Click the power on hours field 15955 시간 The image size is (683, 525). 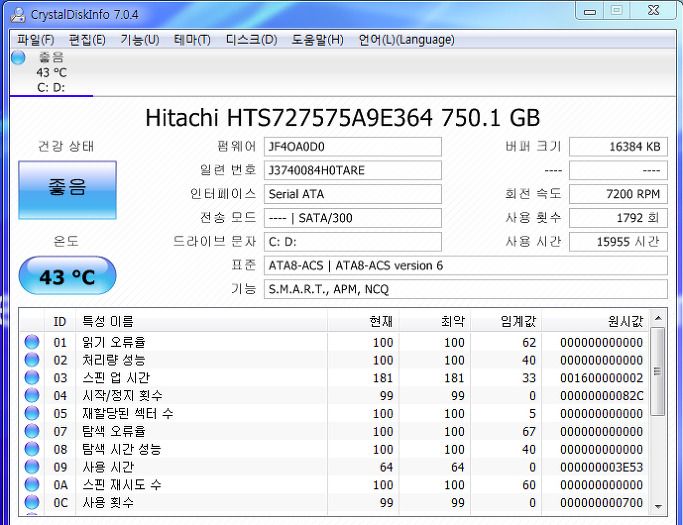click(x=618, y=242)
